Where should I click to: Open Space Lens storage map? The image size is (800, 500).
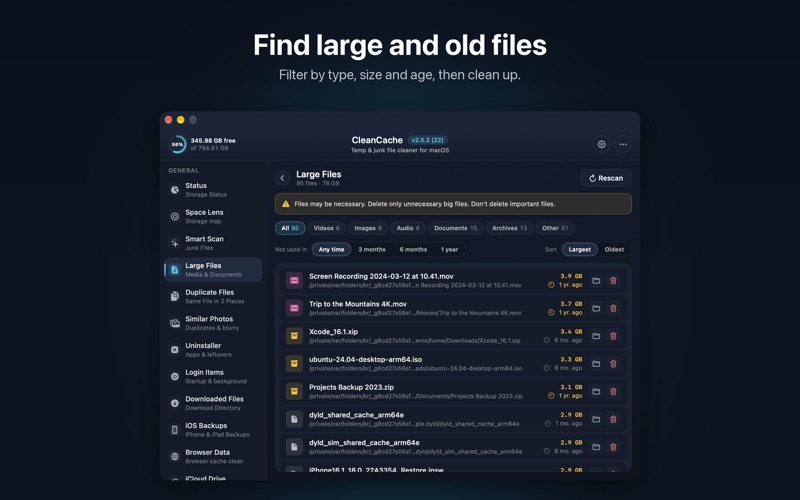point(213,216)
